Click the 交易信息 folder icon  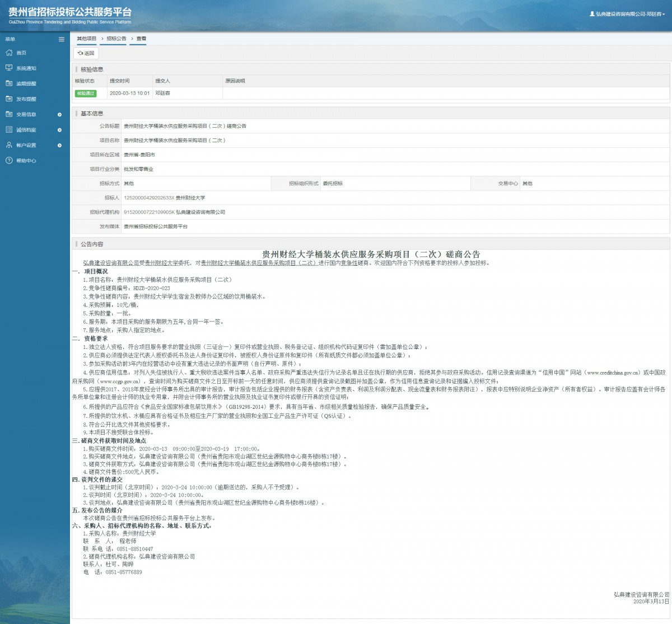(x=9, y=114)
